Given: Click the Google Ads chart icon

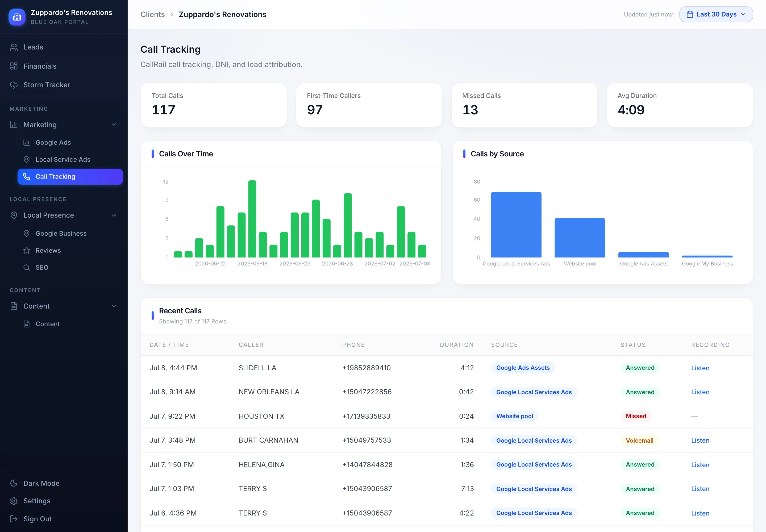Looking at the screenshot, I should point(27,143).
